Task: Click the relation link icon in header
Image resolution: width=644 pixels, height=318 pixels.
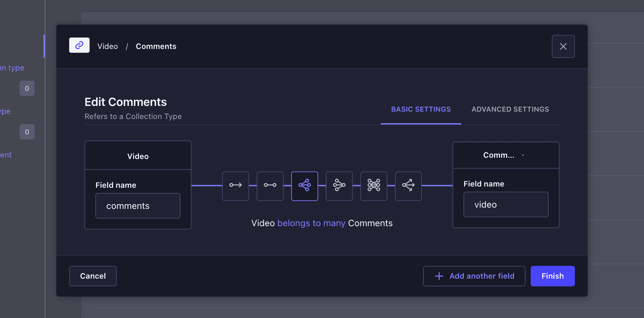Action: (79, 45)
